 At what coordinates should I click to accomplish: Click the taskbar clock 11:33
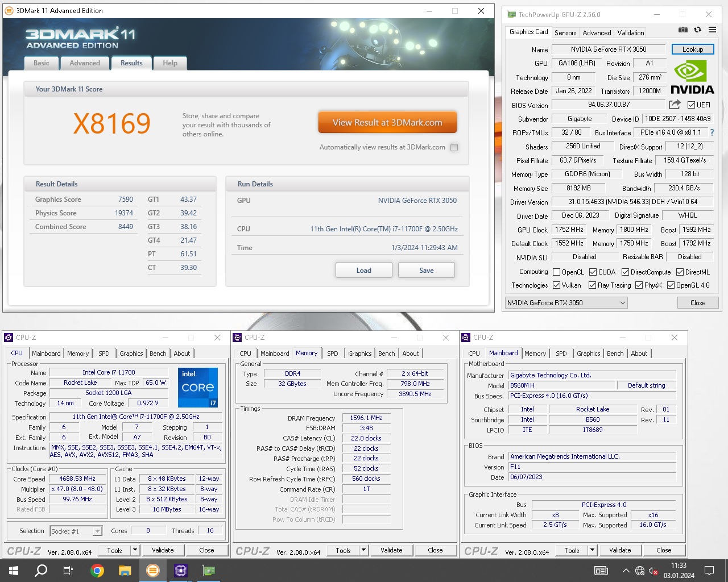pos(679,566)
